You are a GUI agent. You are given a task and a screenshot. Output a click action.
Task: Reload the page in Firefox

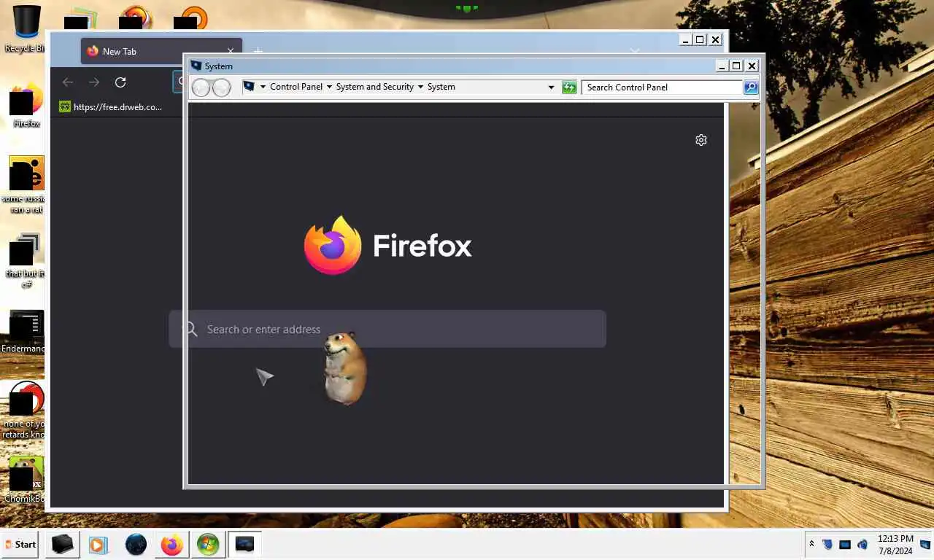(x=120, y=82)
